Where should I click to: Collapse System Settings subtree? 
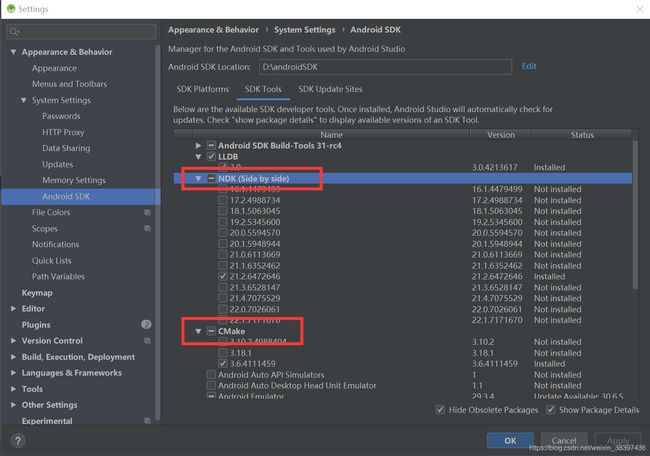24,100
